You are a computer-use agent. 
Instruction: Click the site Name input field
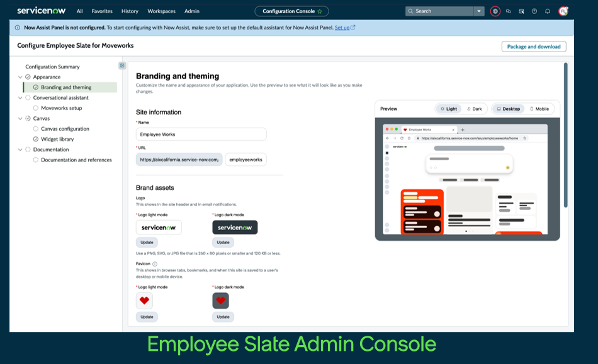click(x=201, y=135)
